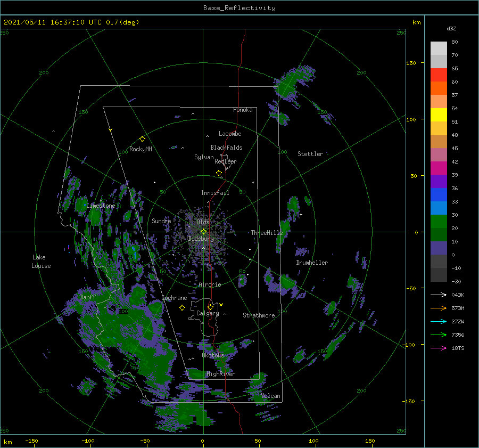Click the RedDeer city label
479x448 pixels.
pyautogui.click(x=226, y=161)
